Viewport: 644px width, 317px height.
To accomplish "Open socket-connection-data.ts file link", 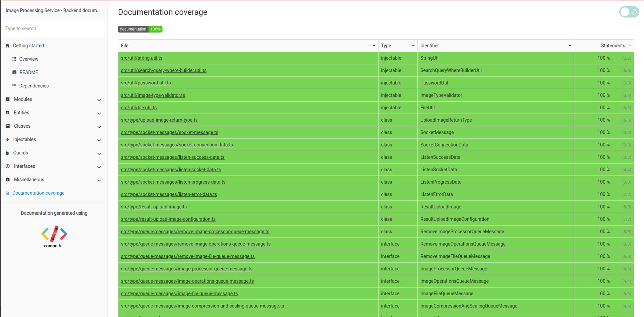I will 177,145.
